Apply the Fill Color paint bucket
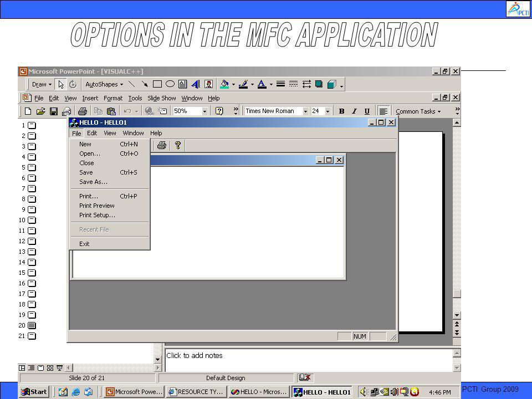532x399 pixels. (x=224, y=84)
